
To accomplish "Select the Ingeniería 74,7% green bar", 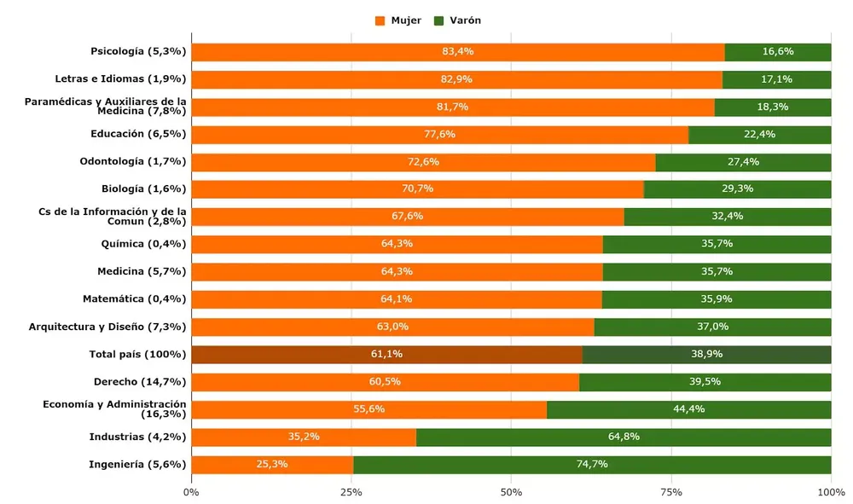I will pos(593,465).
